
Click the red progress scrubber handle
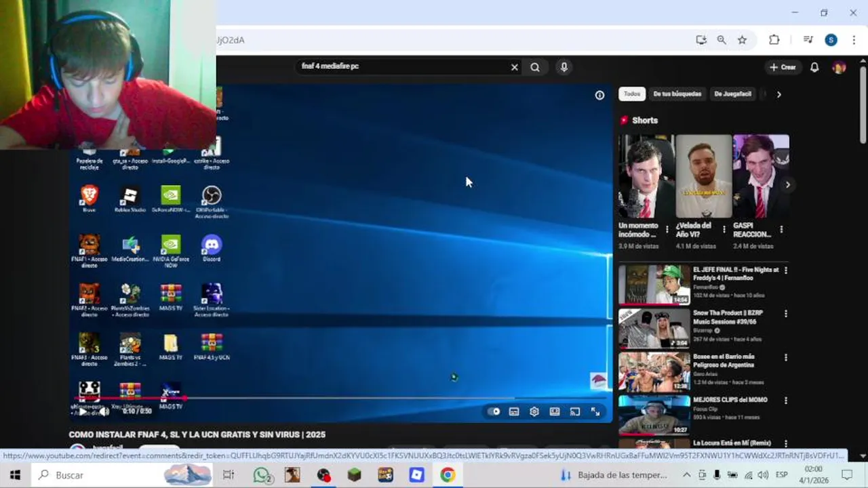[x=183, y=398]
